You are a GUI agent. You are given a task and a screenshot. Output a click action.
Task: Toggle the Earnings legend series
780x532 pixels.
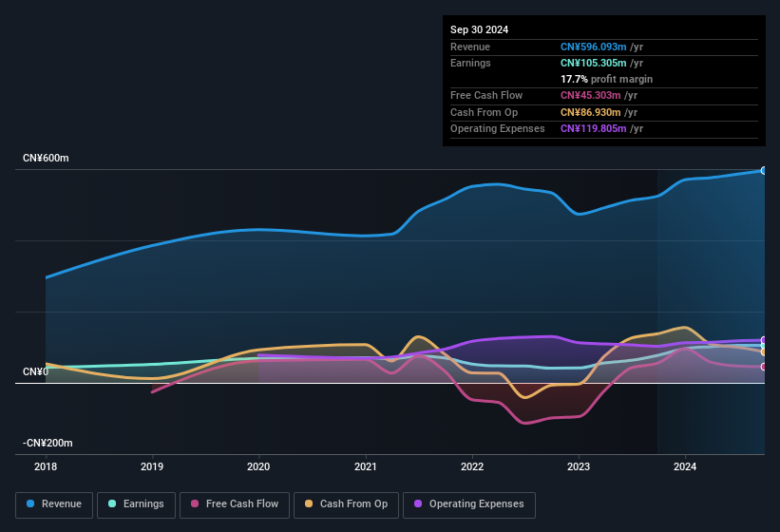[136, 503]
